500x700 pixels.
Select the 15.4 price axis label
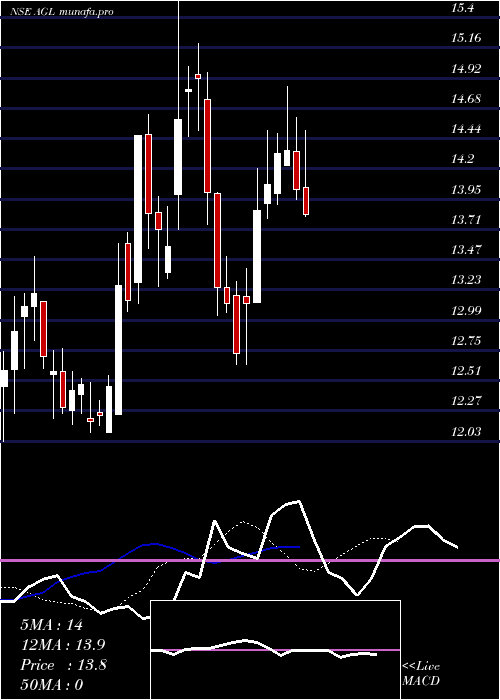click(462, 7)
